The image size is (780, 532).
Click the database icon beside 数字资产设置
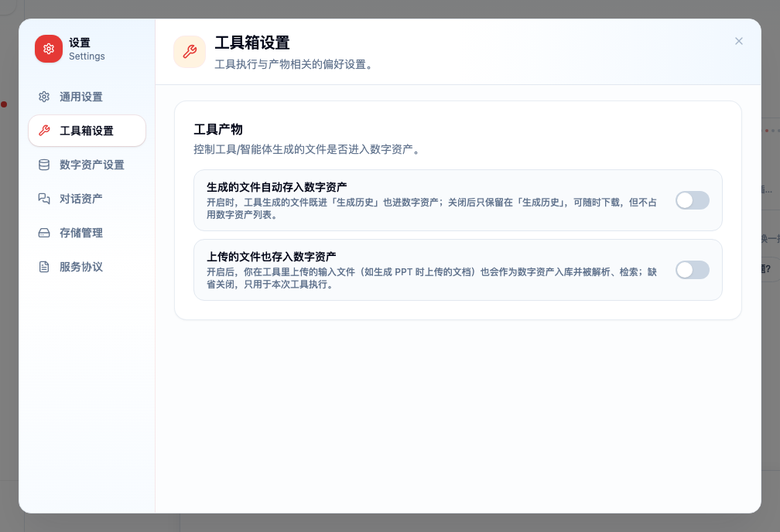click(x=44, y=165)
